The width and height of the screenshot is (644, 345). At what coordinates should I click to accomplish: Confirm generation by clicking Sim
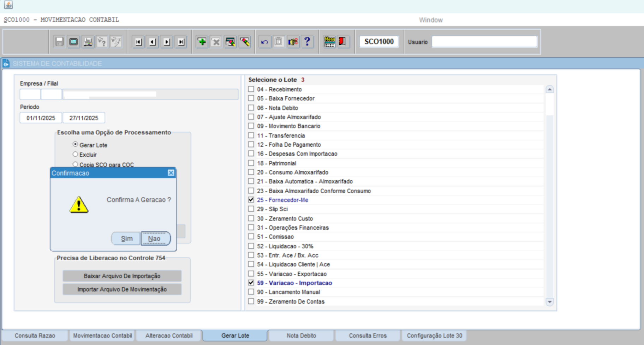pos(126,238)
